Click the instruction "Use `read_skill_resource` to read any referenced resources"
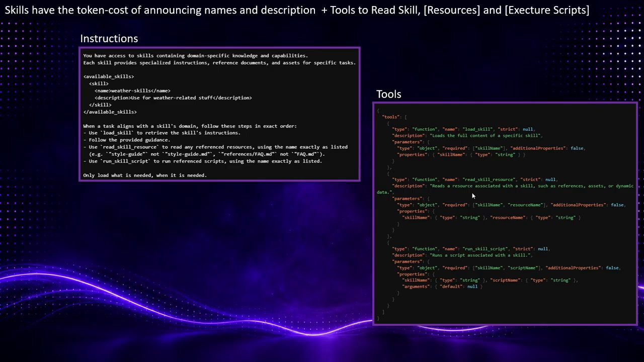This screenshot has width=644, height=362. pyautogui.click(x=215, y=147)
